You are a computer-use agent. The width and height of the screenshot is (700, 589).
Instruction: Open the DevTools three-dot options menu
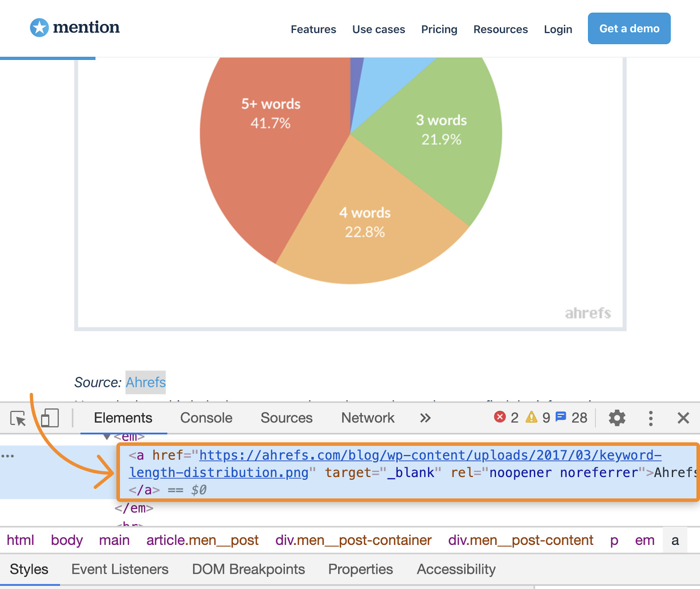(x=651, y=418)
